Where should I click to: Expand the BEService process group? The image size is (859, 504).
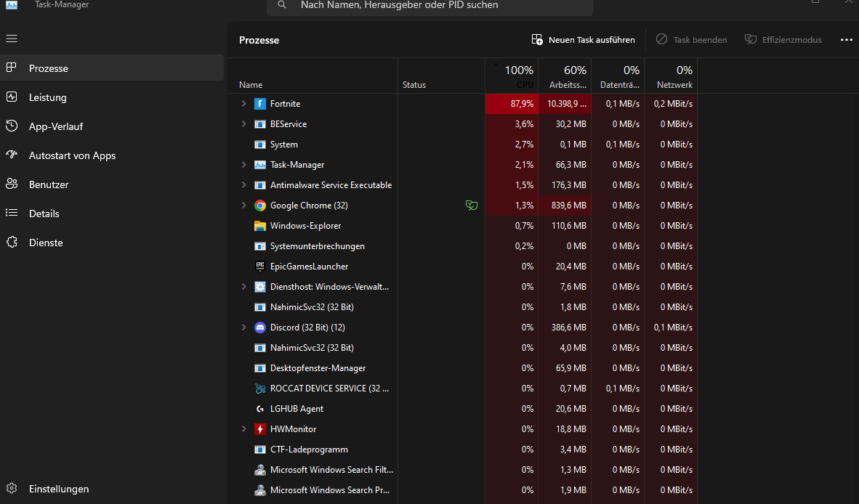[243, 124]
